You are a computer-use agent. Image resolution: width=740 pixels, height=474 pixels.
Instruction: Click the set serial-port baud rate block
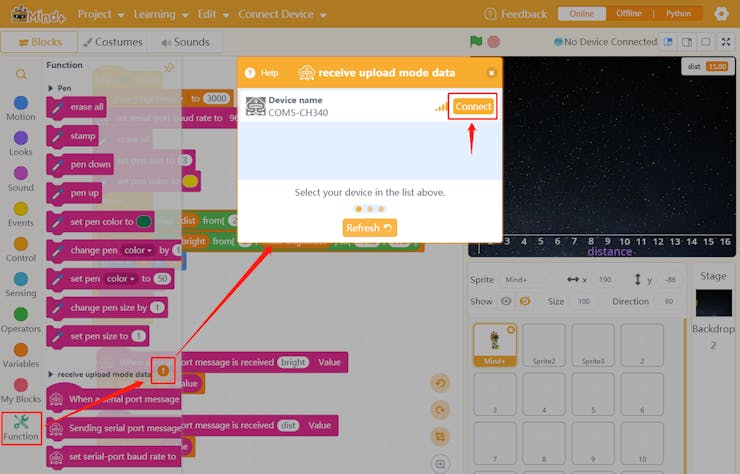(114, 457)
